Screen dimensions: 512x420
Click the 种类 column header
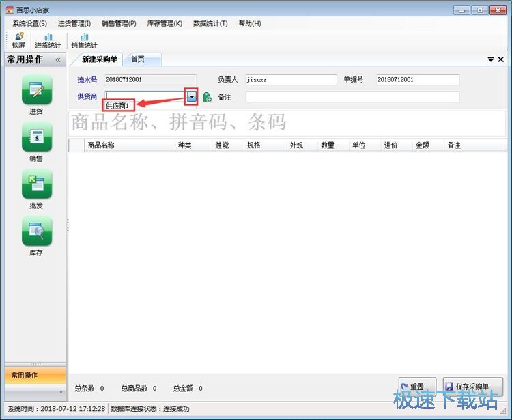[194, 145]
